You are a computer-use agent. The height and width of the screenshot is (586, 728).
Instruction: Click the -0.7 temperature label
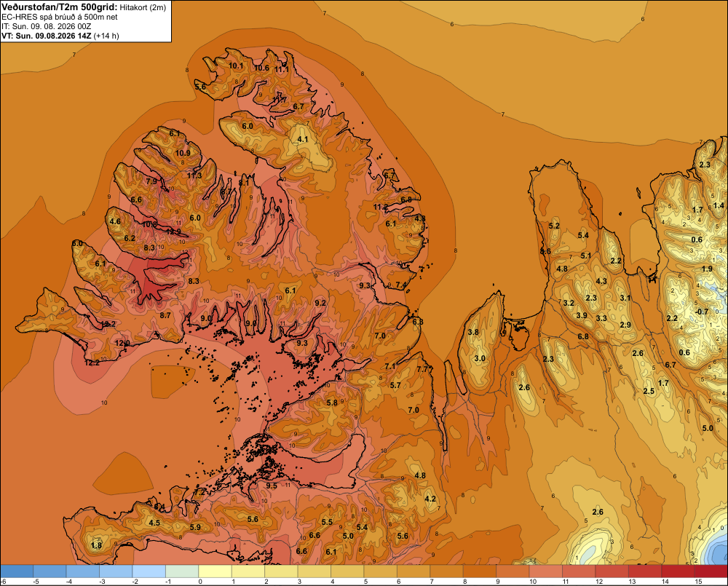702,312
